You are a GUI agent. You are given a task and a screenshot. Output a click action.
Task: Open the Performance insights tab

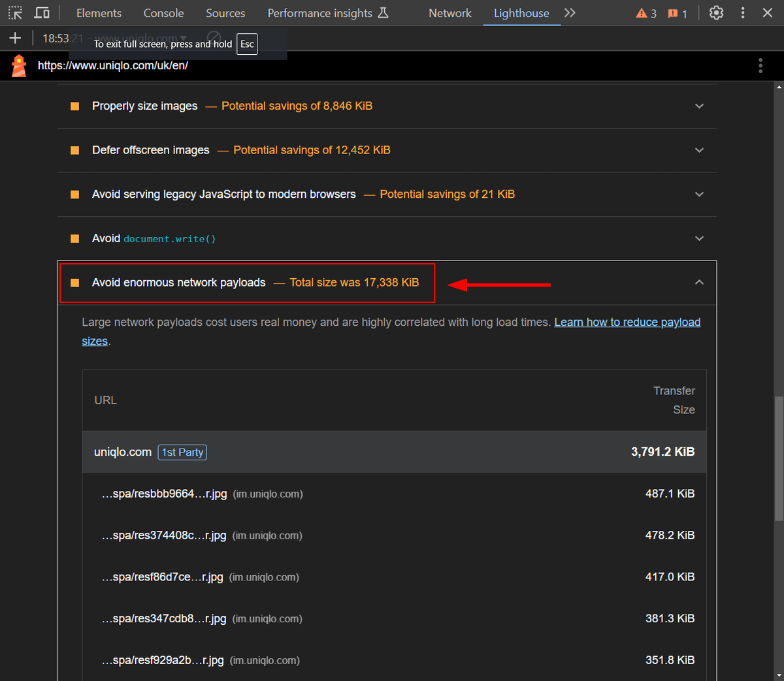[328, 13]
